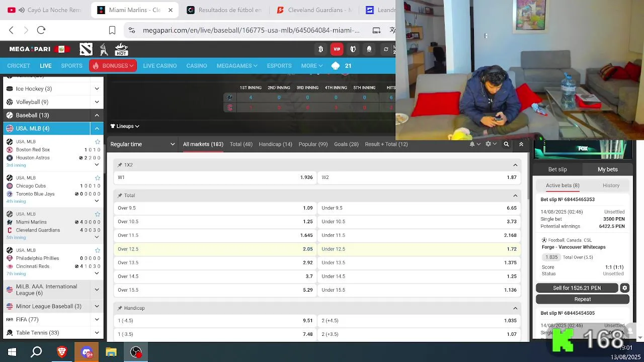The image size is (644, 362).
Task: Click the spade icon next to 21
Action: [336, 66]
